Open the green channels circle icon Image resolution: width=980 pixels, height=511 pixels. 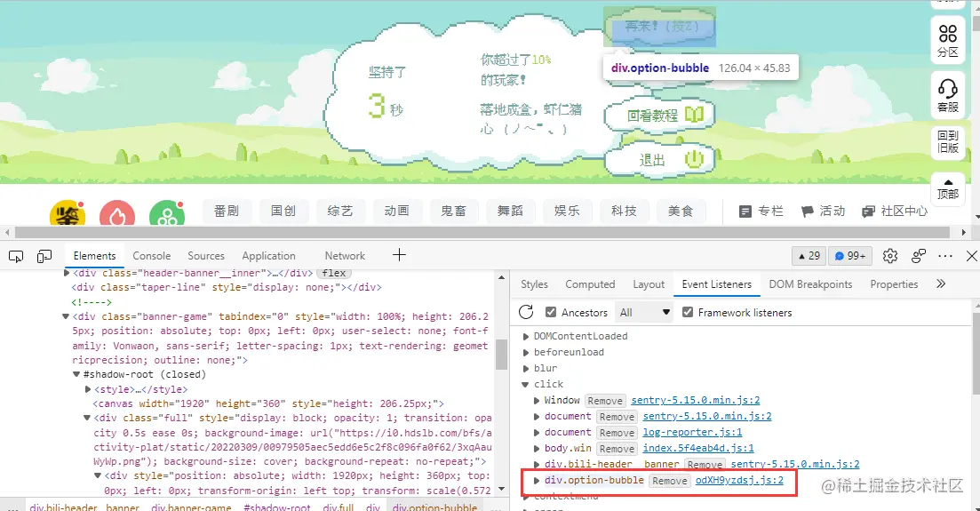coord(167,214)
